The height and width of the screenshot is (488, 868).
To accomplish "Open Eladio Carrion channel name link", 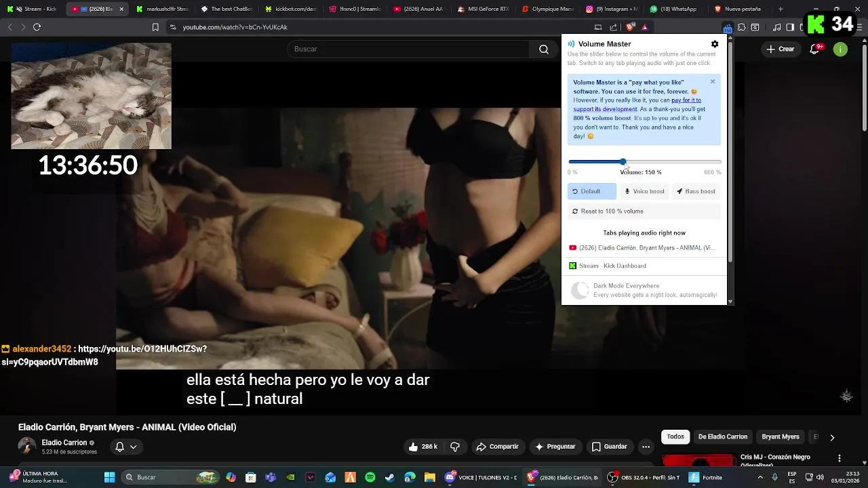I will pyautogui.click(x=64, y=443).
